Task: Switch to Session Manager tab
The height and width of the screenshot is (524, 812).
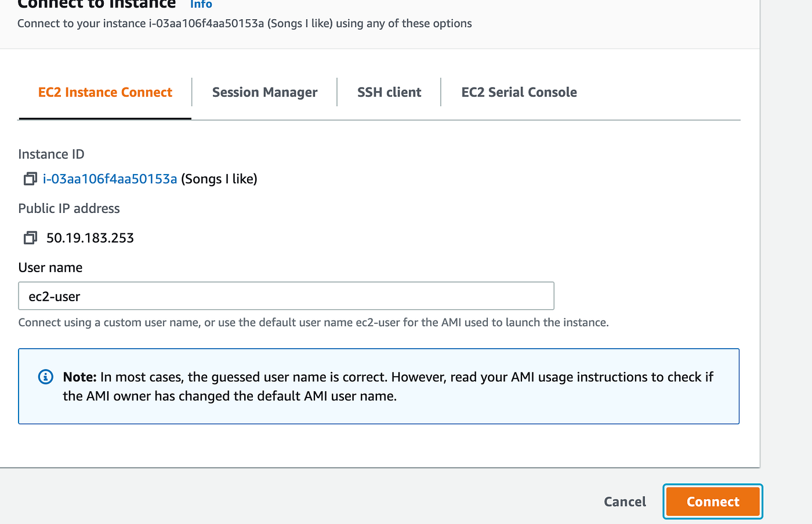Action: (x=264, y=93)
